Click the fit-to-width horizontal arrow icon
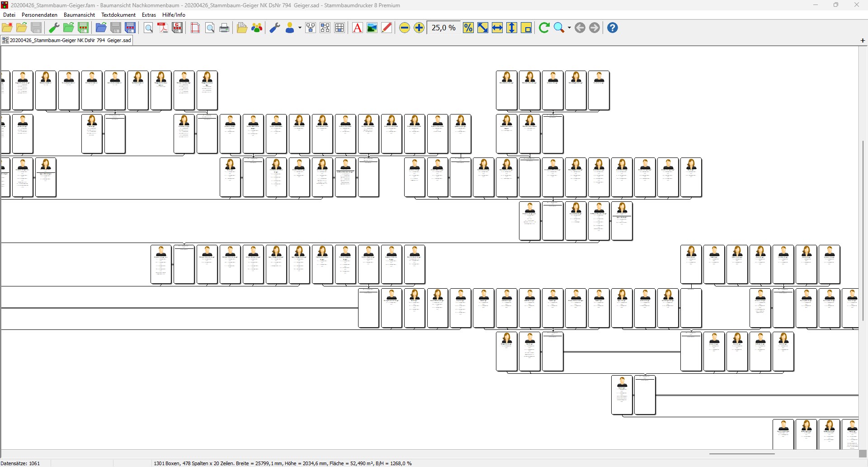 pyautogui.click(x=497, y=28)
